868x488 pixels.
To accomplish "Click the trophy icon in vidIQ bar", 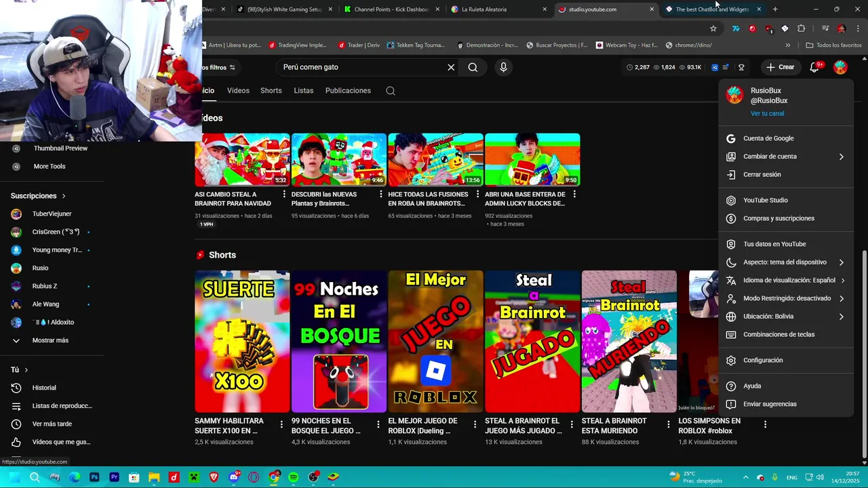I will [x=741, y=67].
